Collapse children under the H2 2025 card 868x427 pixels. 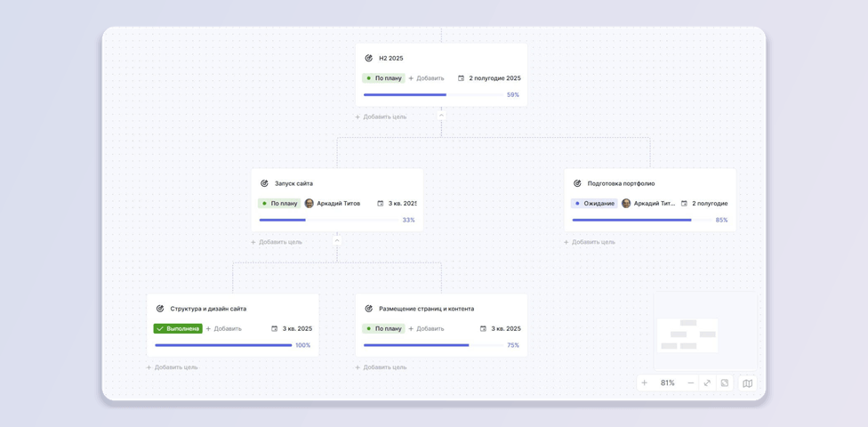tap(441, 116)
